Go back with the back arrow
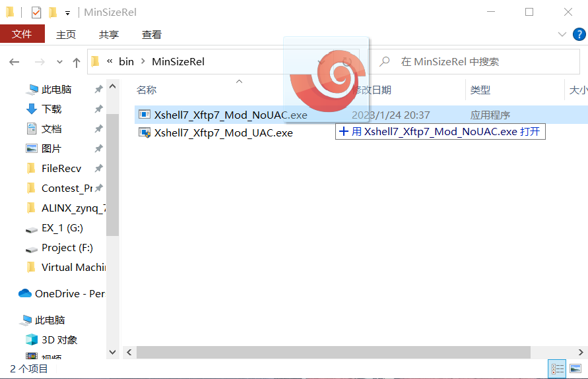588x379 pixels. 15,62
